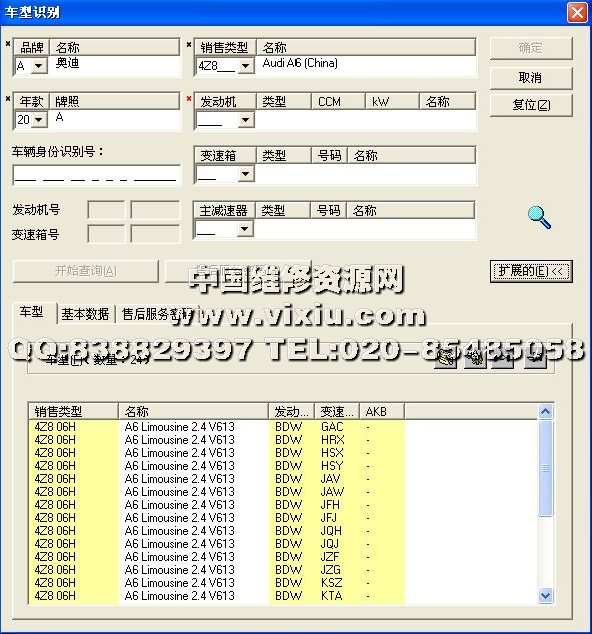Switch to the 基本数据 tab
592x634 pixels.
85,314
